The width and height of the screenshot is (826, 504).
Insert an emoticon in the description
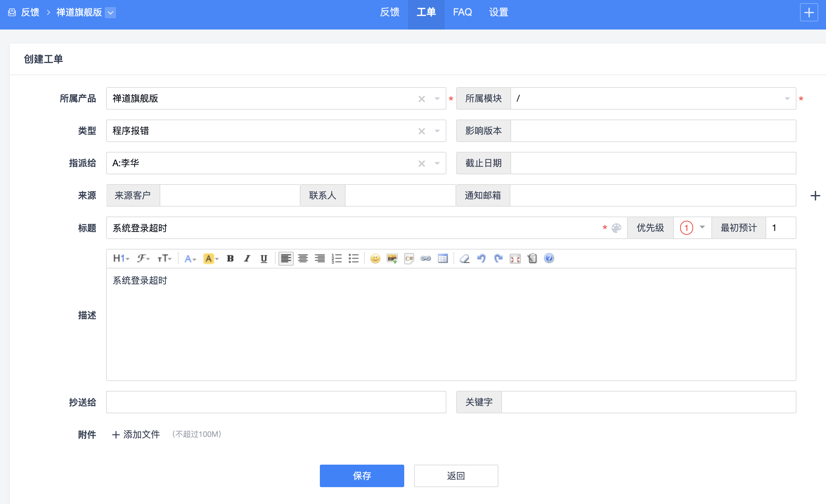point(375,259)
